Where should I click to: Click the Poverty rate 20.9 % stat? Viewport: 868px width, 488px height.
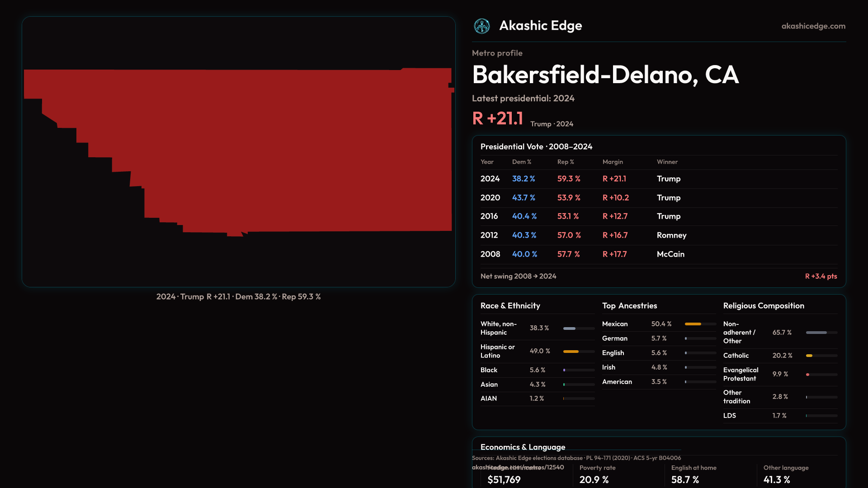(594, 479)
